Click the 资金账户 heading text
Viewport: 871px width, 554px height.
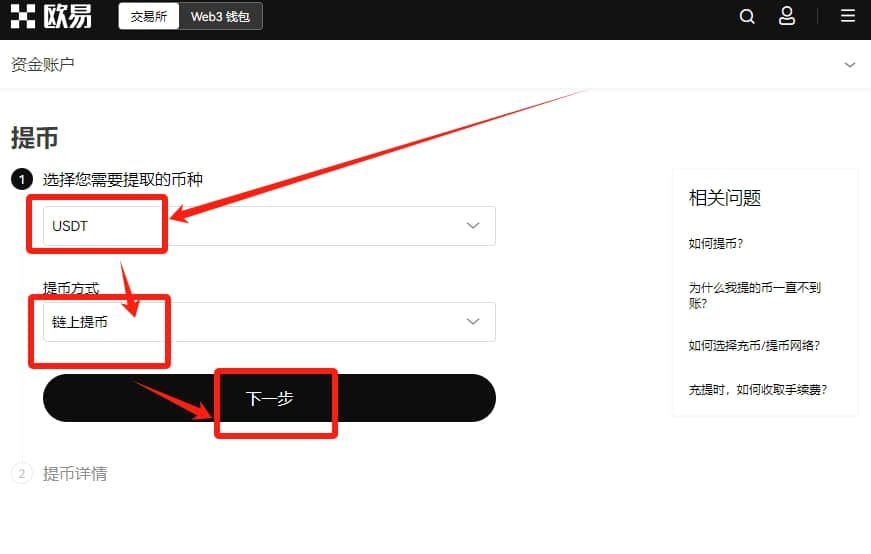tap(43, 64)
